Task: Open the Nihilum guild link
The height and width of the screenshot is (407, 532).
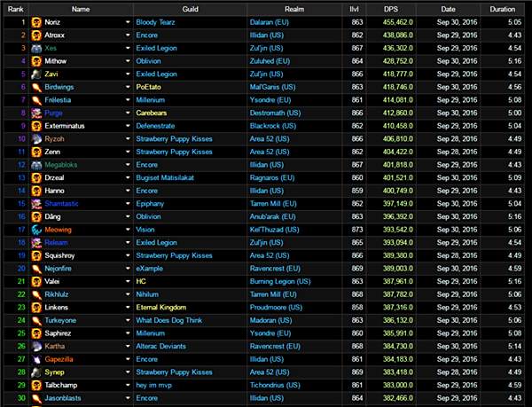Action: 147,294
